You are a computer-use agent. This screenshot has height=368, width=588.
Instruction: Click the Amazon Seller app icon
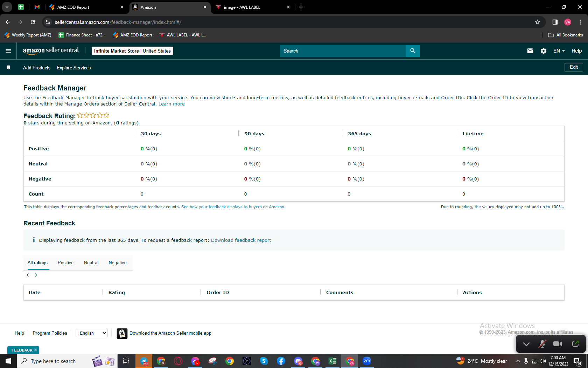[122, 333]
